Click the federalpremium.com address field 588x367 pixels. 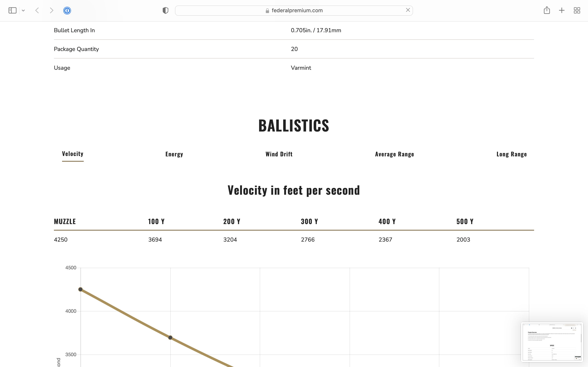pyautogui.click(x=294, y=10)
